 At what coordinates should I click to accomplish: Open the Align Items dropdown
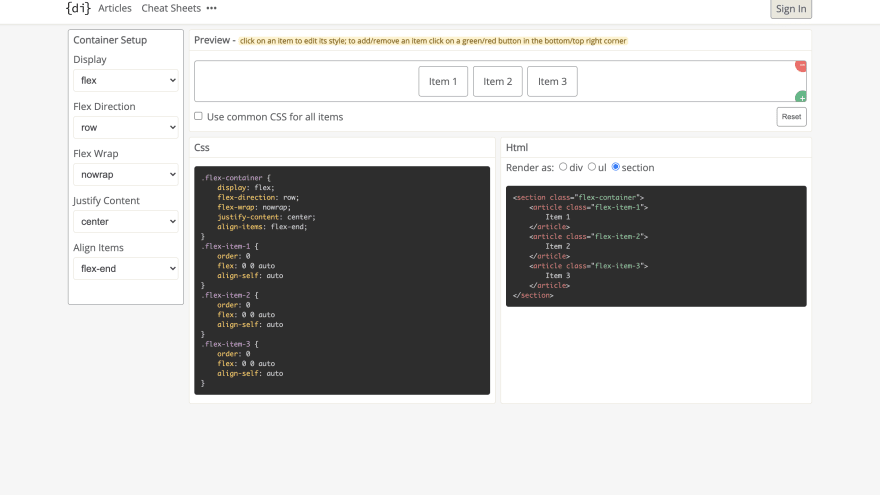coord(126,269)
